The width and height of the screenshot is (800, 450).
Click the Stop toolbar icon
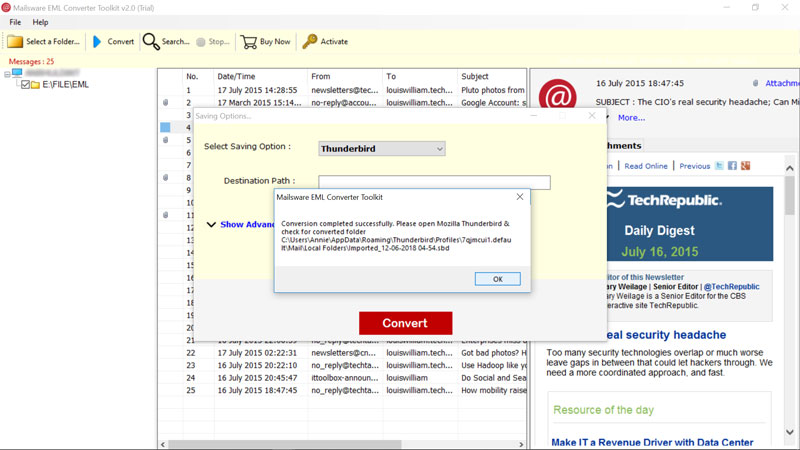click(201, 42)
